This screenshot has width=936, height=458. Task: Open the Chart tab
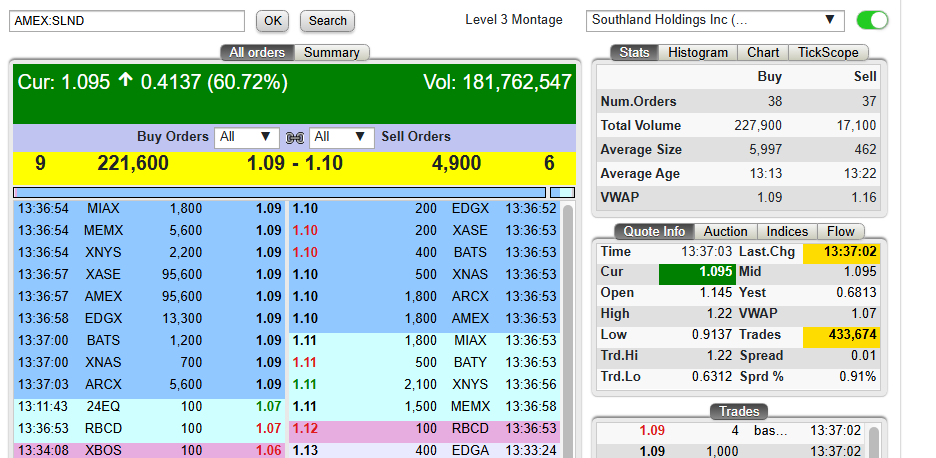pos(763,53)
